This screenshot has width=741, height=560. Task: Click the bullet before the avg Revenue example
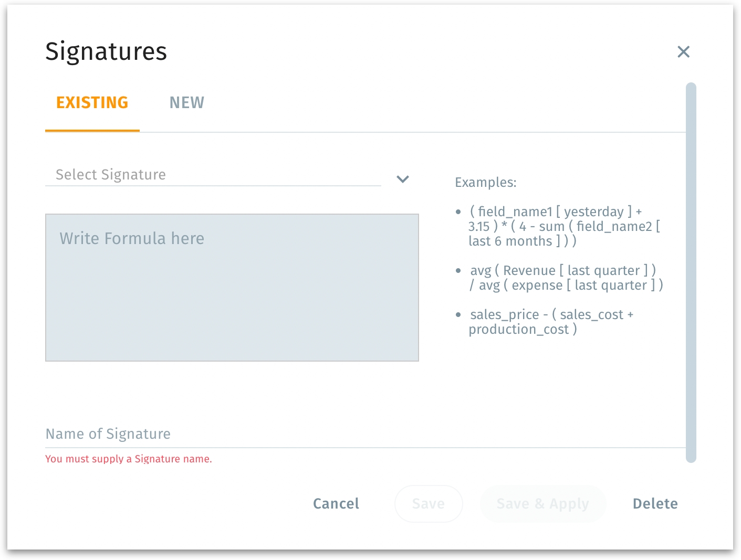(458, 271)
